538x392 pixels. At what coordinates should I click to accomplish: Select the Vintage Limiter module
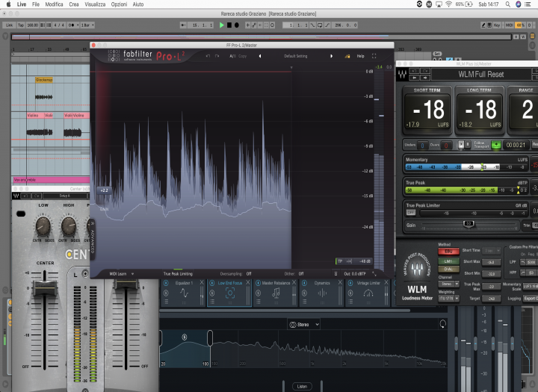368,293
